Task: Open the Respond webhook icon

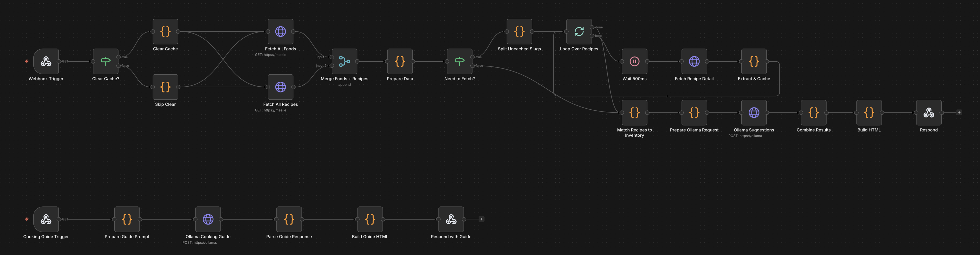Action: [x=928, y=113]
